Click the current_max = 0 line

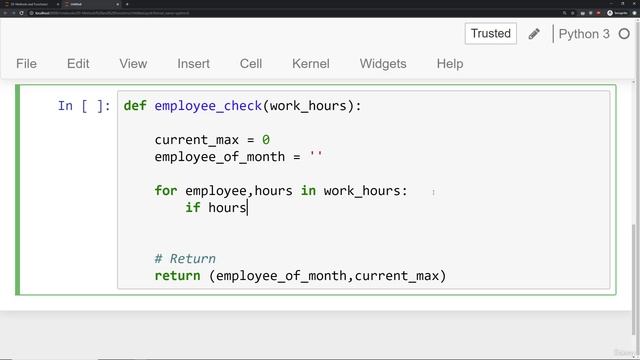point(212,140)
